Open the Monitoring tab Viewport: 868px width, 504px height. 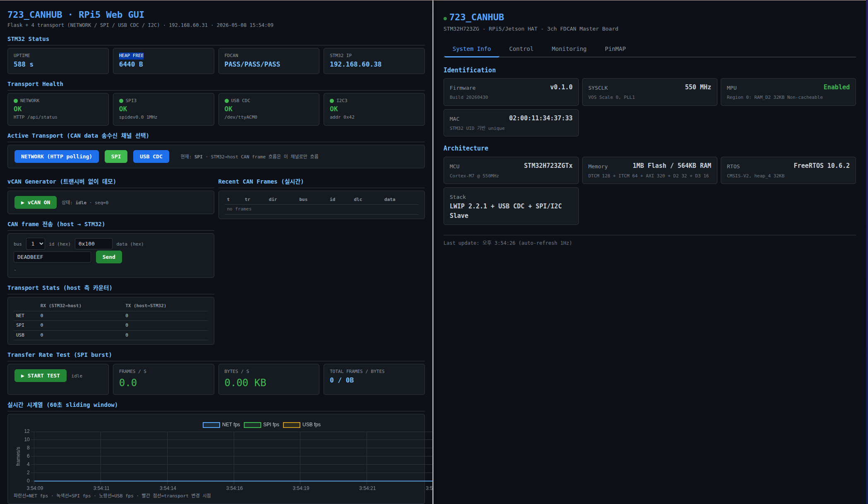click(569, 49)
